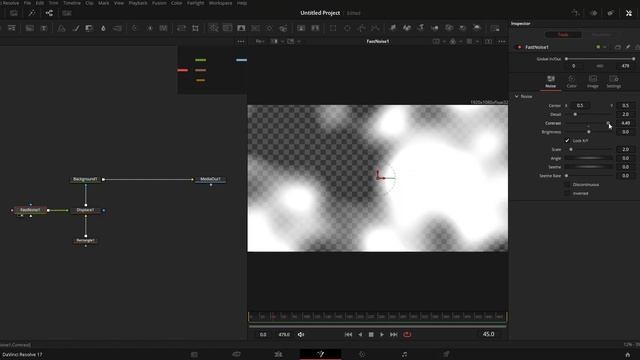640x360 pixels.
Task: Open the Edit page in bottom bar
Action: (278, 354)
